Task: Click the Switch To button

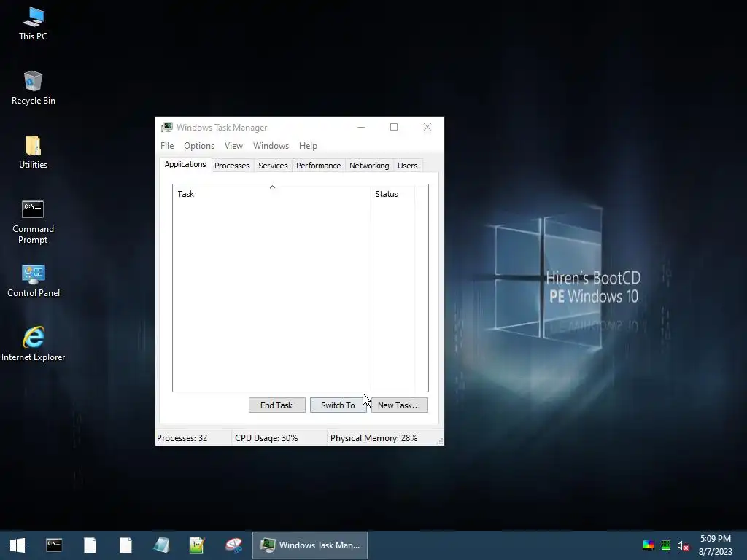Action: point(338,405)
